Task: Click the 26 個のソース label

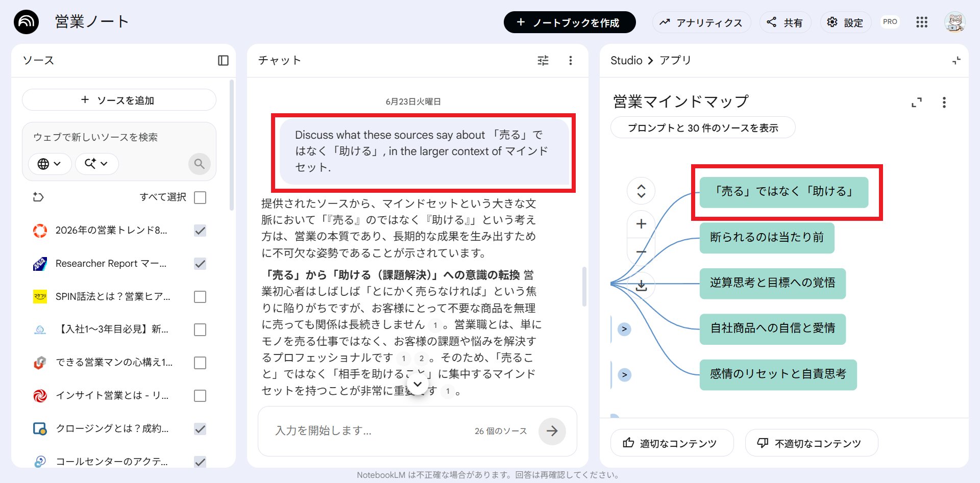Action: tap(500, 431)
